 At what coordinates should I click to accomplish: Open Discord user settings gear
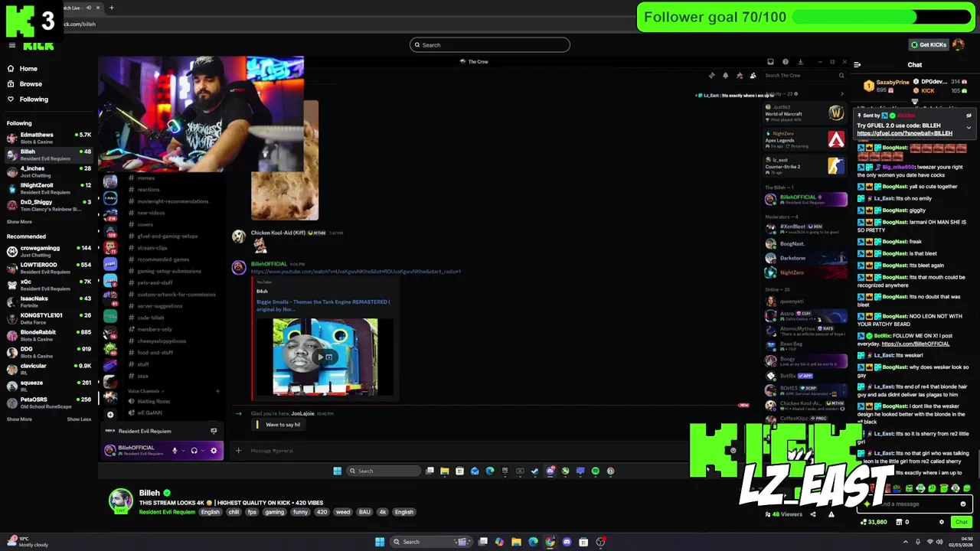click(214, 451)
